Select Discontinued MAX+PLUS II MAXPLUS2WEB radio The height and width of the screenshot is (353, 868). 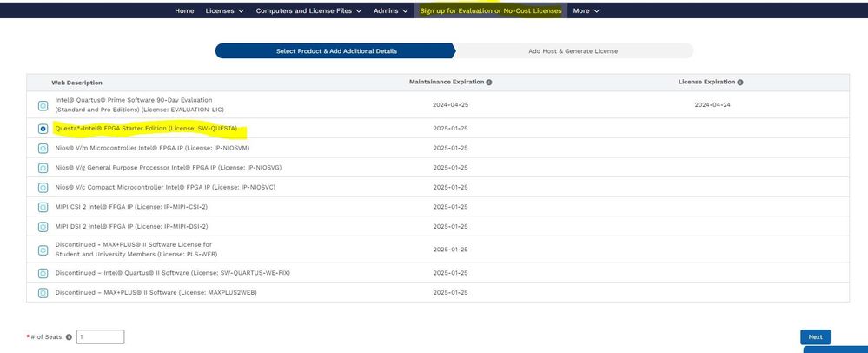(x=43, y=293)
